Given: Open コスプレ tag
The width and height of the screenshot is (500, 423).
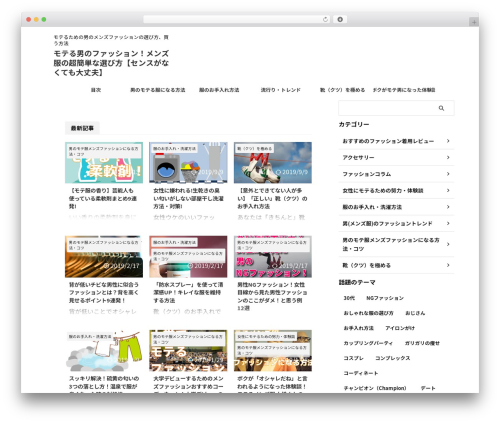Looking at the screenshot, I should (353, 358).
